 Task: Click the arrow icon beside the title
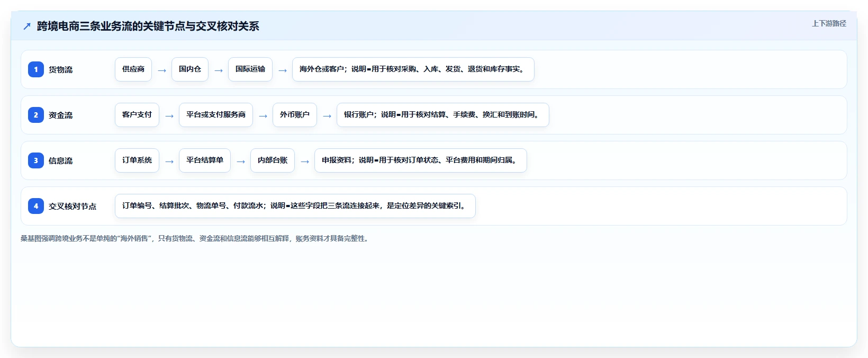(27, 26)
